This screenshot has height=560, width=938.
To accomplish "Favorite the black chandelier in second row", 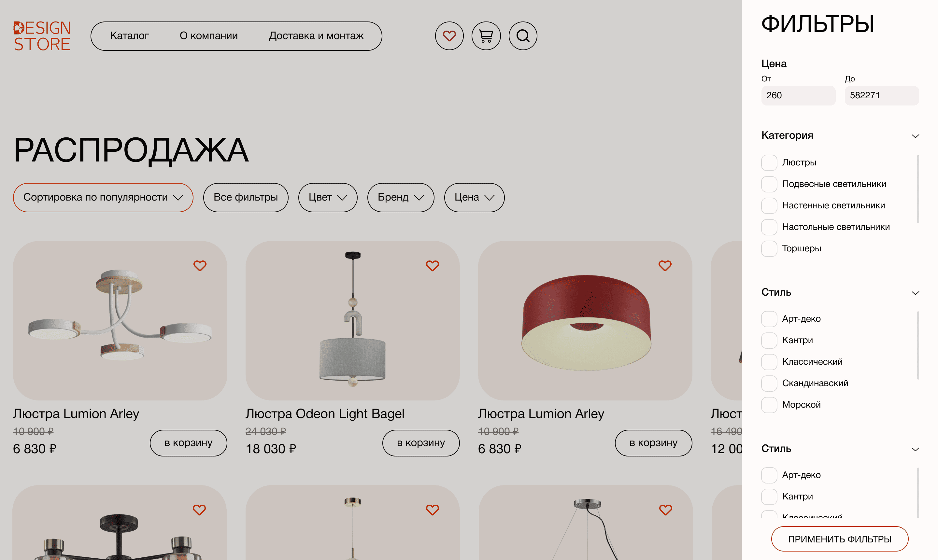I will pyautogui.click(x=199, y=510).
